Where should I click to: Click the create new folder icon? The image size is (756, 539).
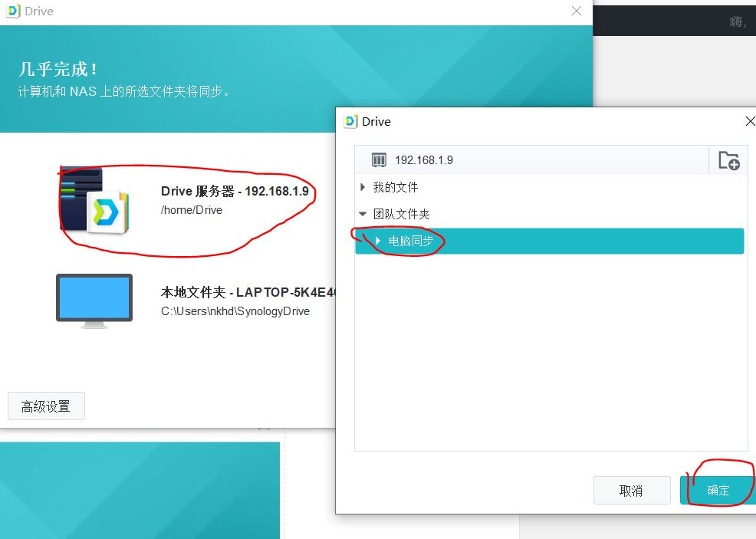tap(728, 160)
